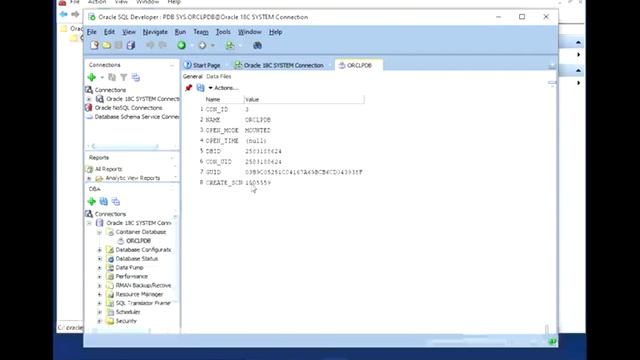Expand the Database Status node

pos(100,259)
